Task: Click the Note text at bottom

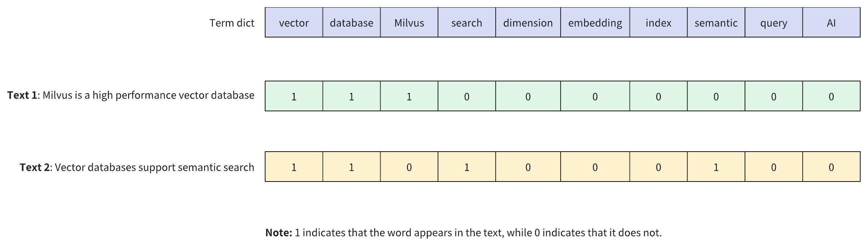Action: point(463,233)
